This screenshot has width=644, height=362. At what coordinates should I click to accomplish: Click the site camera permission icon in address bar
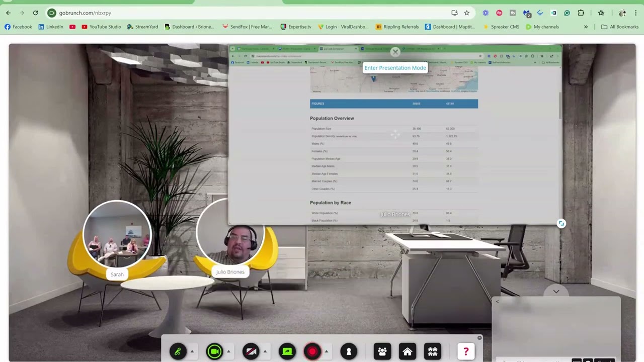click(x=52, y=13)
